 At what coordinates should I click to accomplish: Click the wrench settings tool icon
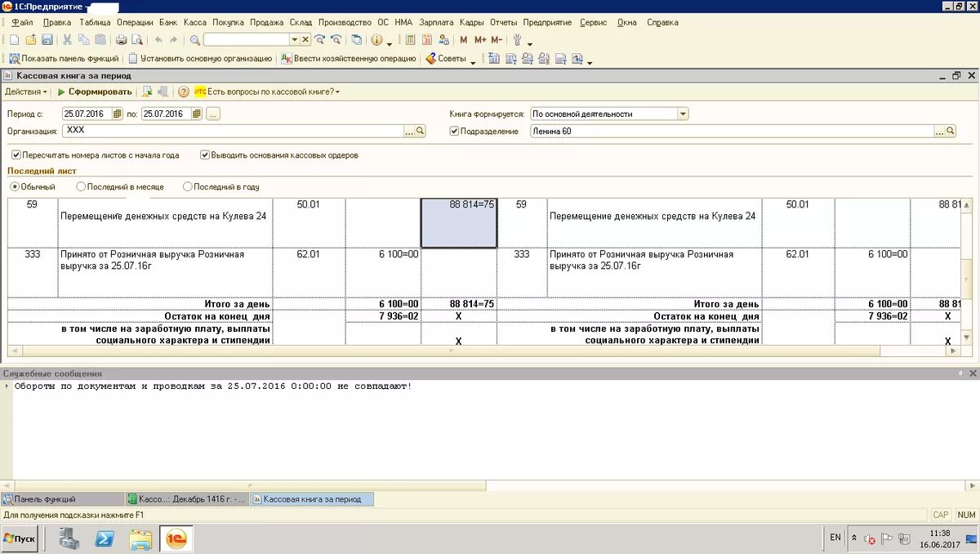pyautogui.click(x=517, y=39)
